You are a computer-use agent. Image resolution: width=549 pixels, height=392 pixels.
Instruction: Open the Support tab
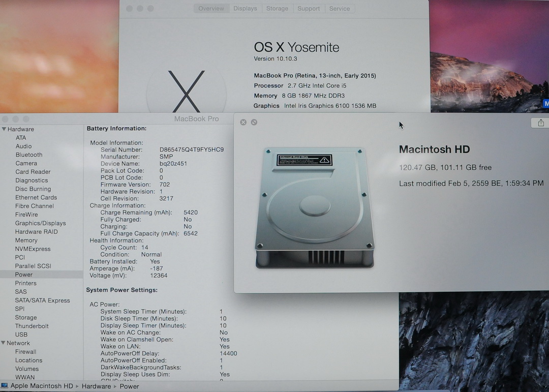pos(309,9)
